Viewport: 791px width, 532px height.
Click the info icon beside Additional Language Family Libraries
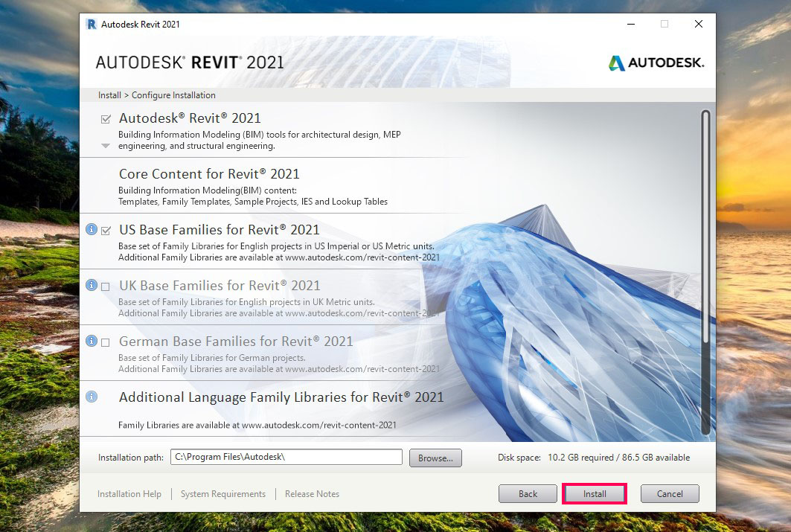point(92,397)
